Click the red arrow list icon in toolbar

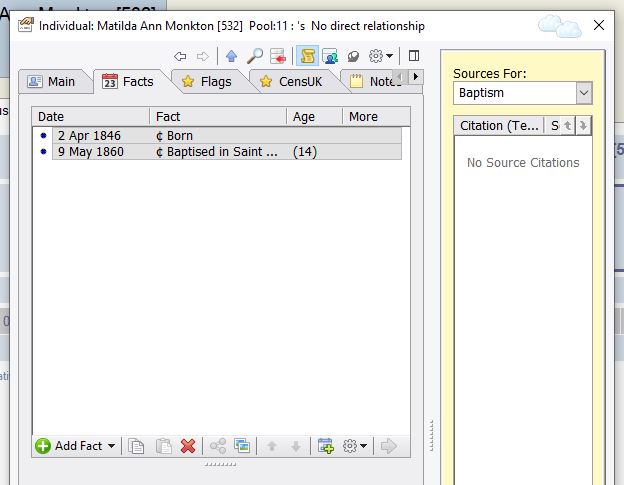tap(279, 56)
